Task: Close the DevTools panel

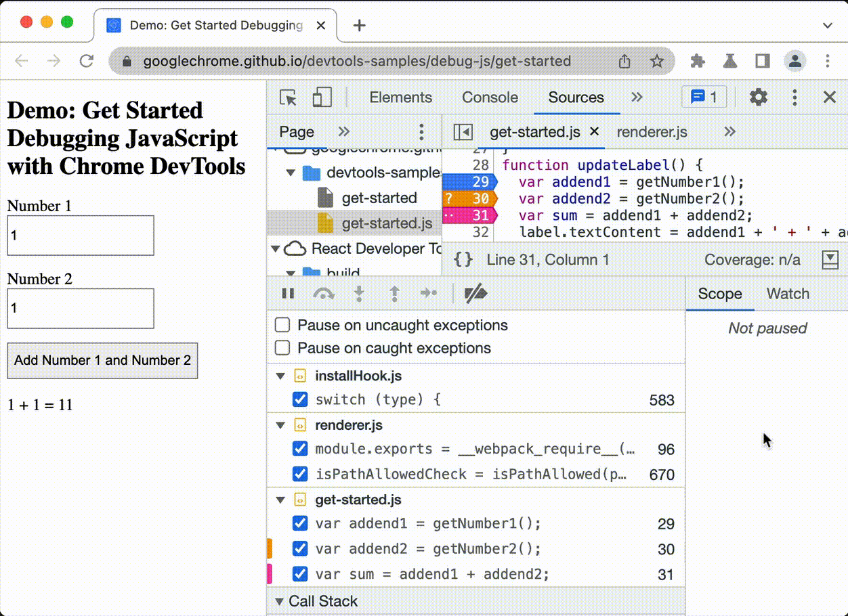Action: [x=830, y=97]
